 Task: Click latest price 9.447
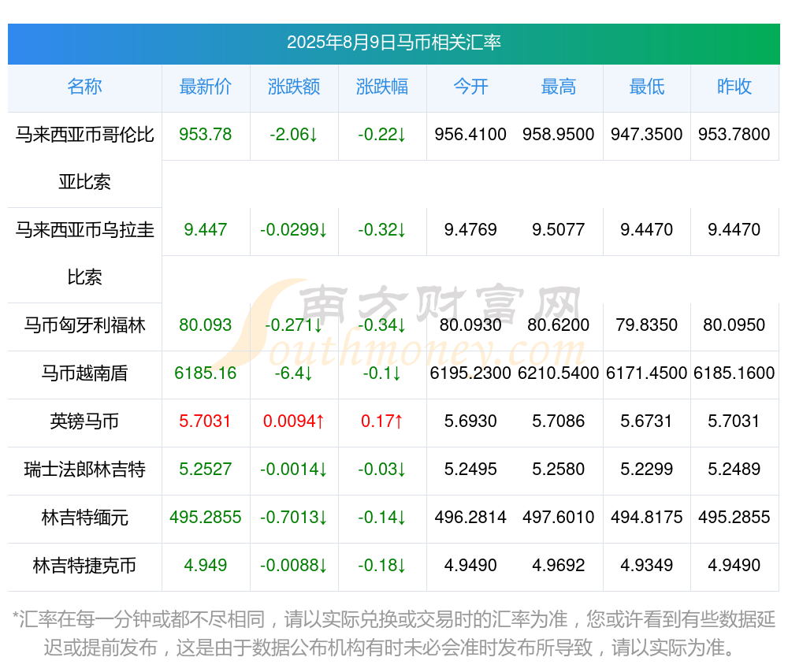[205, 229]
